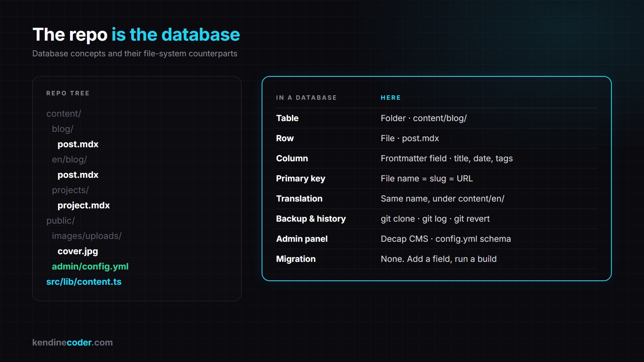Select the content/ folder in repo tree
644x362 pixels.
pos(64,114)
